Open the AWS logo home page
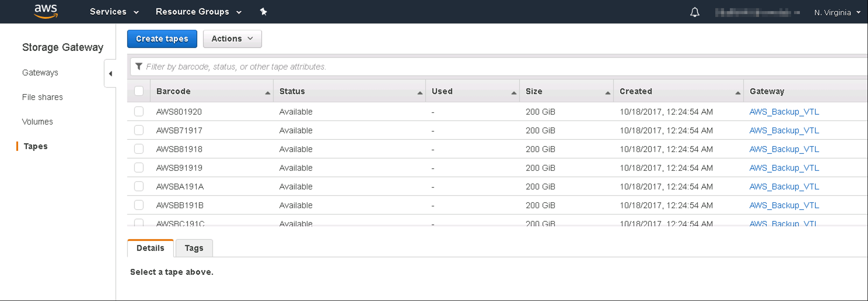Screen dimensions: 868x301 (46, 11)
